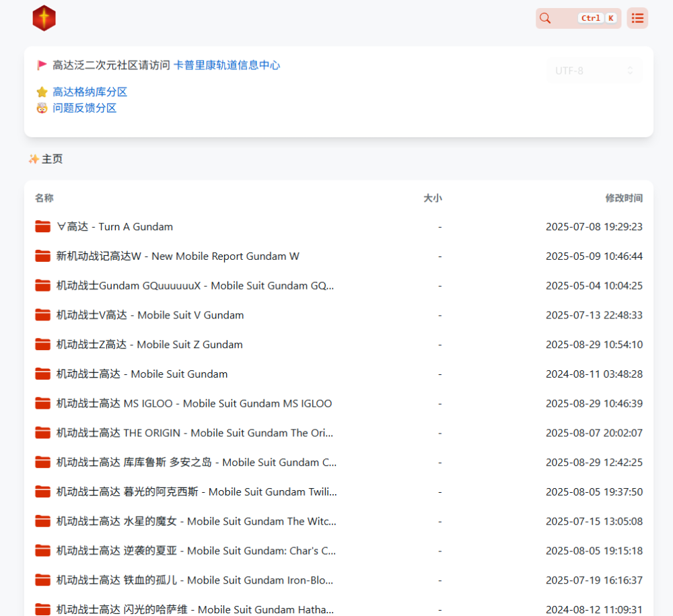Click folder icon for Gundam GQuuuuuuX
Viewport: 673px width, 616px height.
43,285
